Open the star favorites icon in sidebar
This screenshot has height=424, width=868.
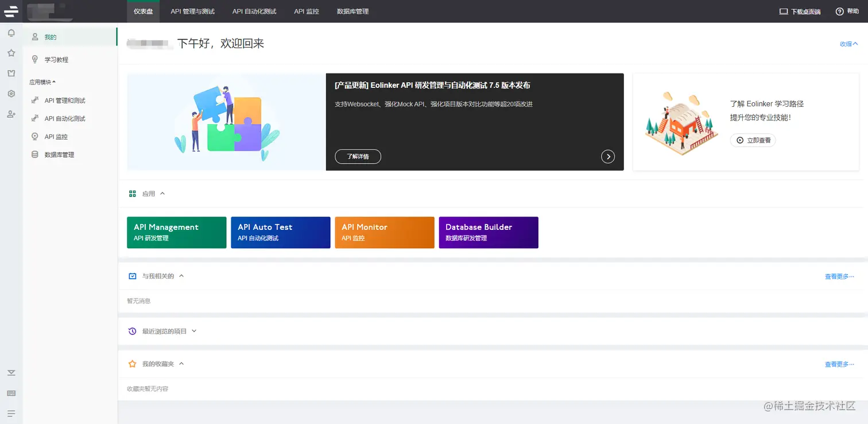tap(11, 53)
